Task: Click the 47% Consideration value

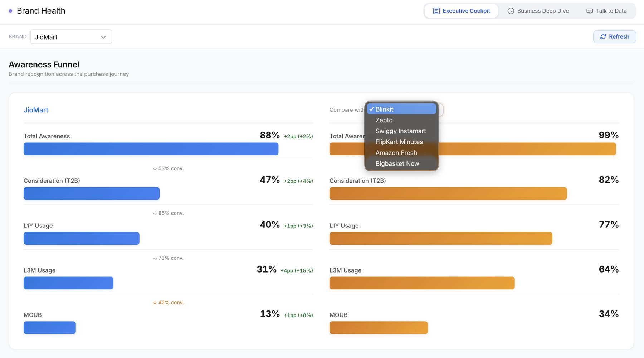Action: point(270,180)
